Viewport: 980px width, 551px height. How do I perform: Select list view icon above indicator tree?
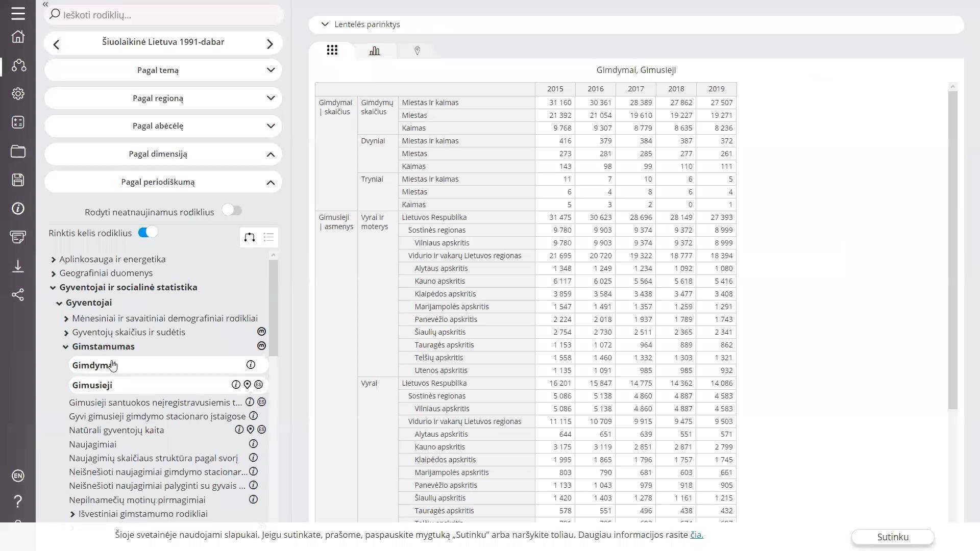pos(268,237)
